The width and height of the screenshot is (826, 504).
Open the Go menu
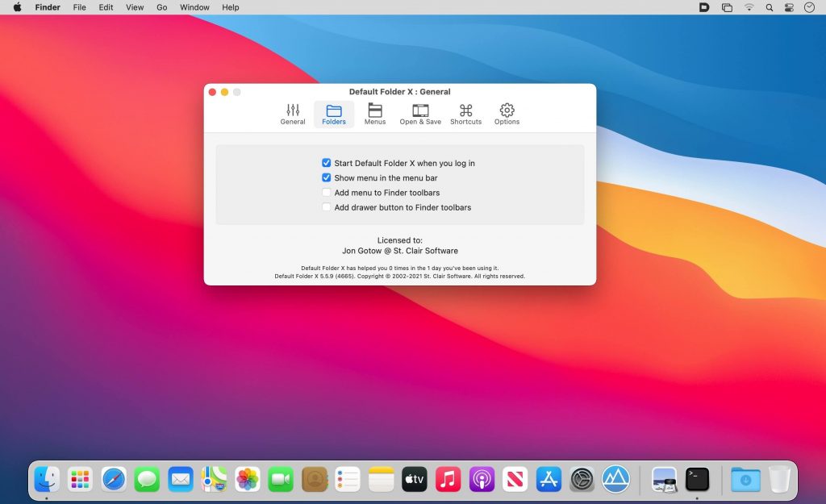[x=162, y=7]
